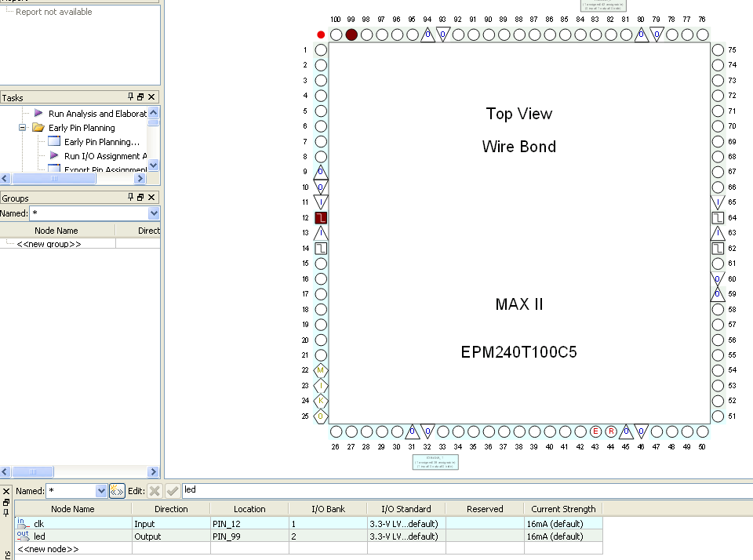This screenshot has width=753, height=560.
Task: Select JTAG pin 25 marked O
Action: [321, 416]
